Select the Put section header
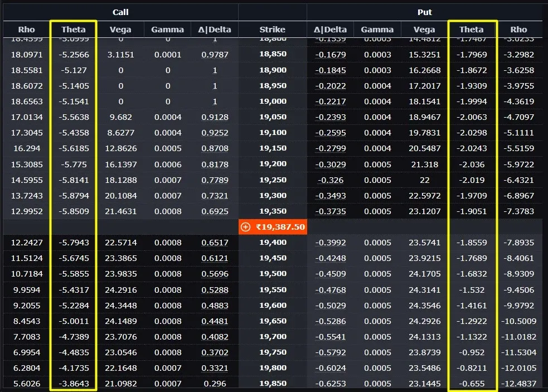This screenshot has height=392, width=548. click(425, 12)
